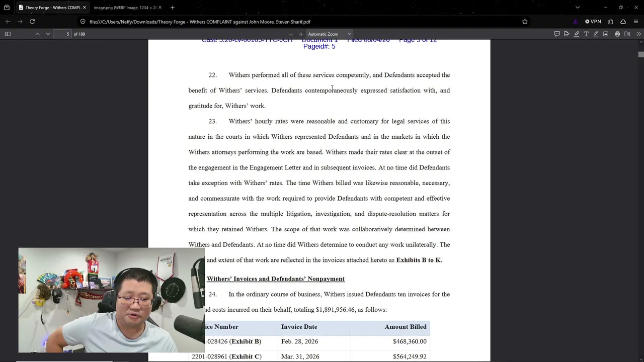Toggle the PDF sidebar panel
The image size is (644, 362).
8,34
